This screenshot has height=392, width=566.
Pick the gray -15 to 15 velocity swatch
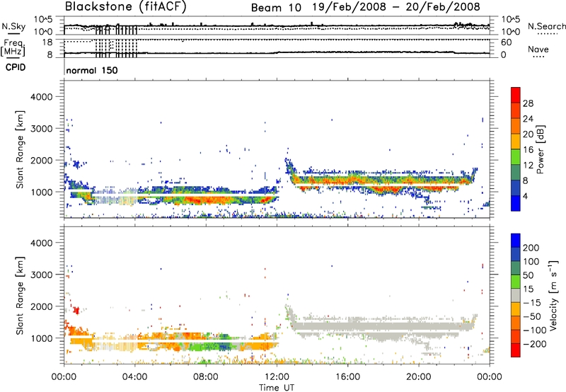pos(516,295)
